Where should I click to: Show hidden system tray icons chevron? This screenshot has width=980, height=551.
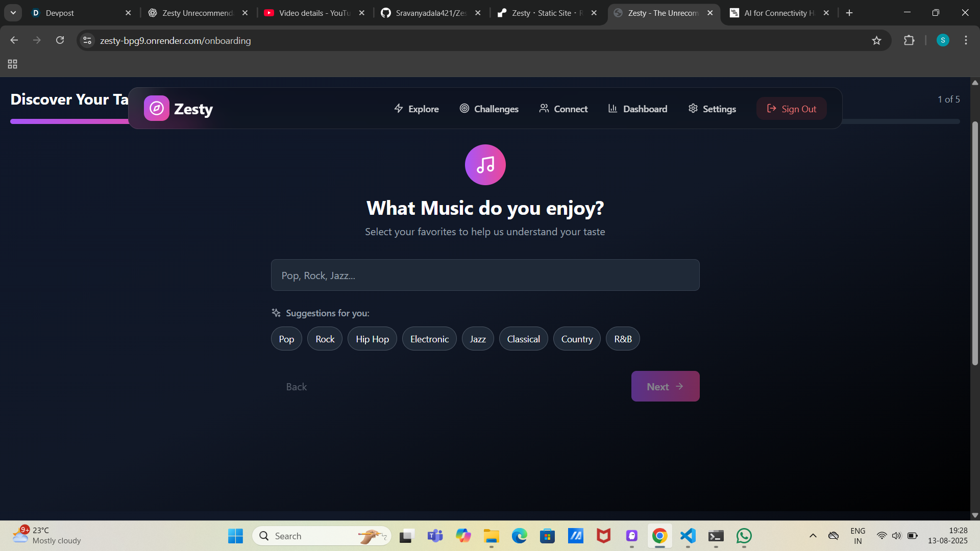coord(813,536)
